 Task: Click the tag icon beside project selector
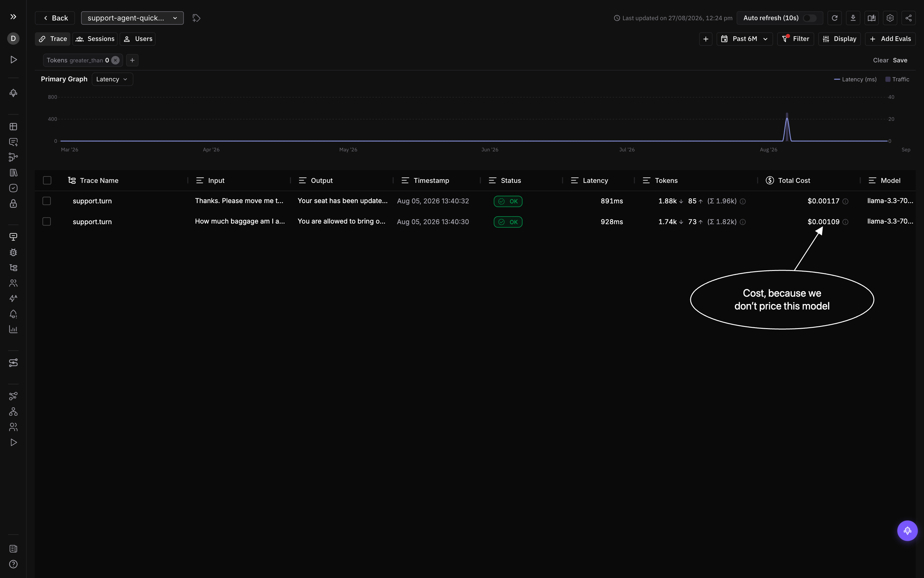[196, 18]
